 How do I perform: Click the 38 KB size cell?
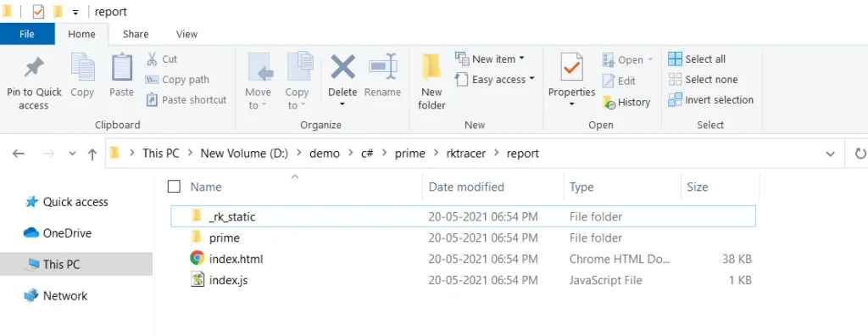pyautogui.click(x=737, y=259)
